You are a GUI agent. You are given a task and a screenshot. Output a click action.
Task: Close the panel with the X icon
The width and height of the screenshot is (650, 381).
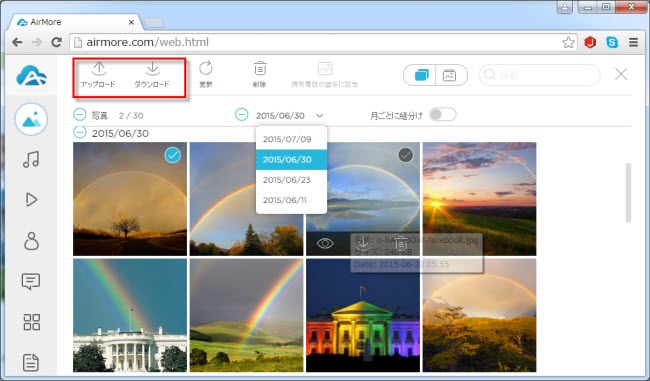pos(621,74)
